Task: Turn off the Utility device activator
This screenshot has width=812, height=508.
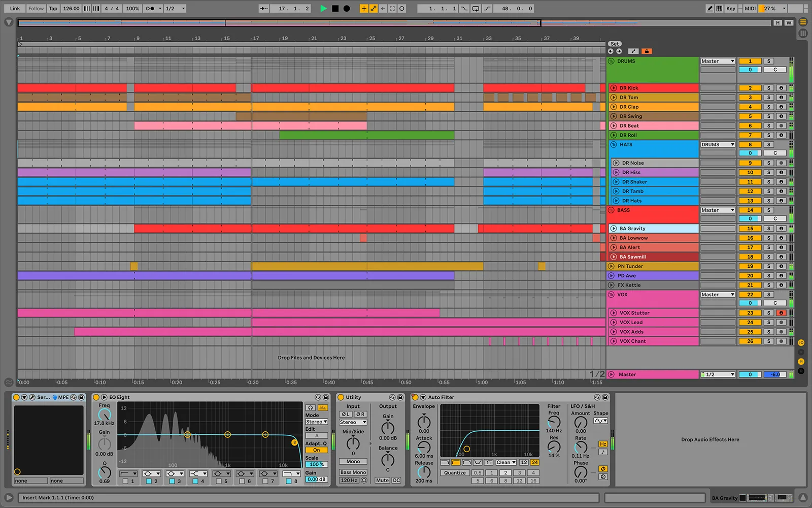Action: tap(341, 397)
